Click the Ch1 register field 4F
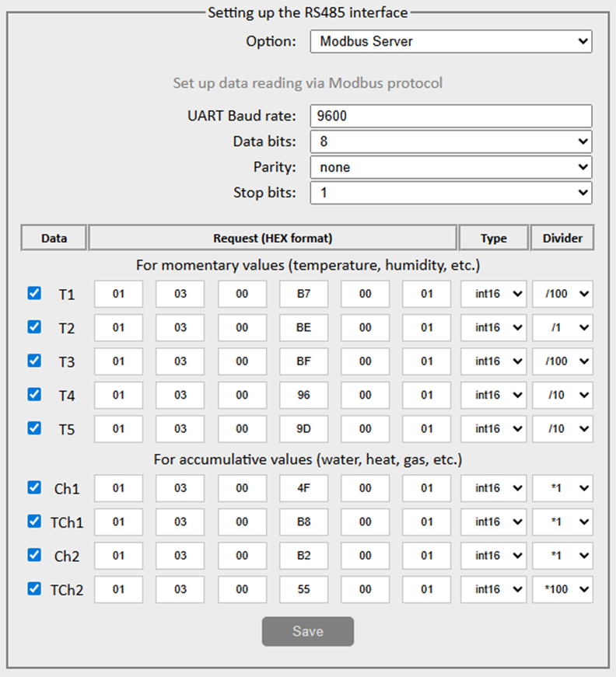The height and width of the screenshot is (677, 616). [303, 489]
